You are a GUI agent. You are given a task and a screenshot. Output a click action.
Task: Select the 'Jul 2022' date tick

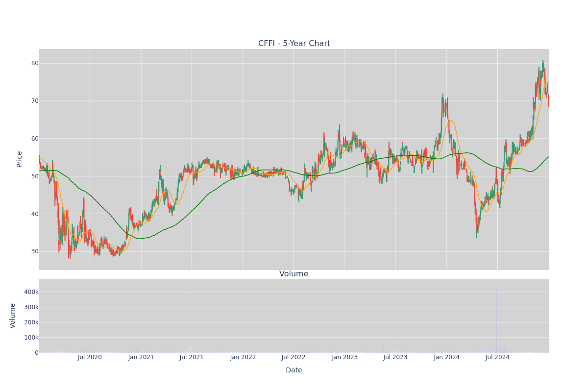(294, 357)
